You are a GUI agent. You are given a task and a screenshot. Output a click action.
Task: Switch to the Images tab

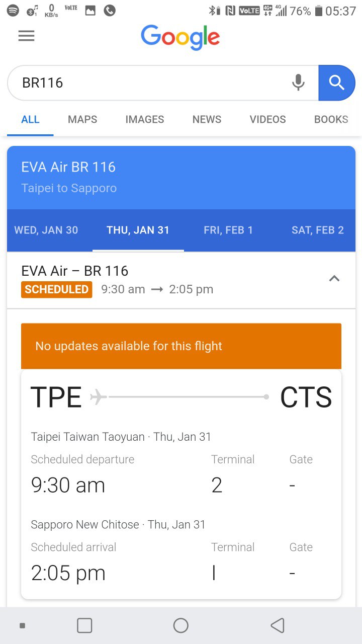coord(145,119)
